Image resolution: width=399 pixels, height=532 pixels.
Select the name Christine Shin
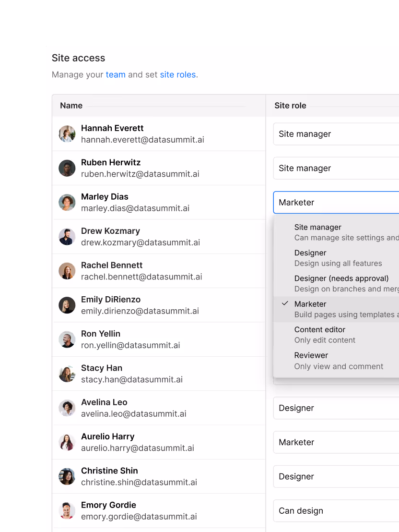(109, 471)
